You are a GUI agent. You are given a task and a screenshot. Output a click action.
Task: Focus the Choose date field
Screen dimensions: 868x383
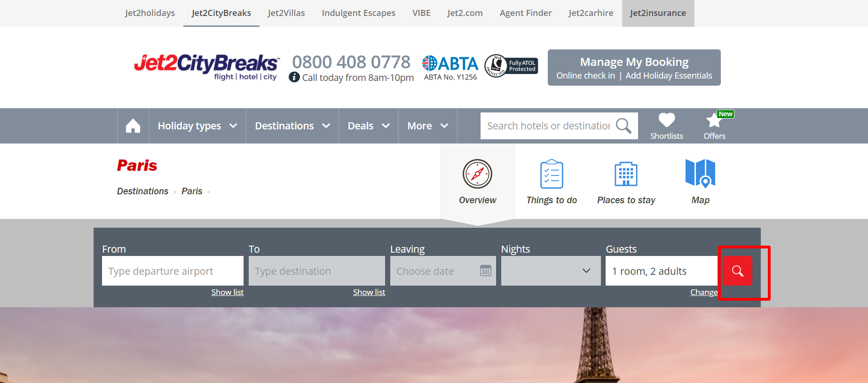[x=443, y=271]
